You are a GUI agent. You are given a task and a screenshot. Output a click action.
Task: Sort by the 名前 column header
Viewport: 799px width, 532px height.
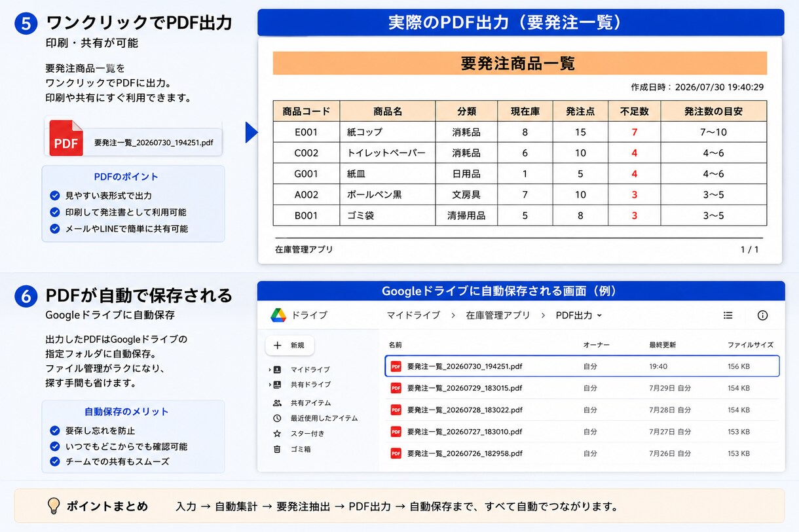pyautogui.click(x=395, y=345)
